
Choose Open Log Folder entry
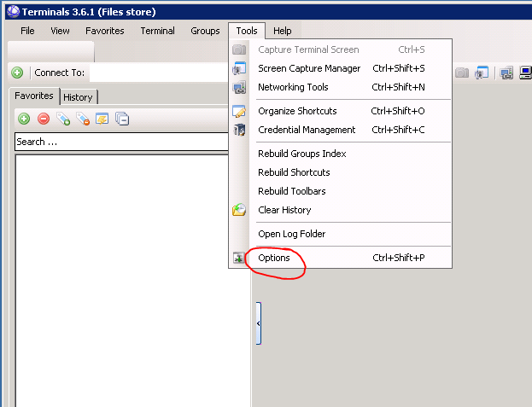341,234
